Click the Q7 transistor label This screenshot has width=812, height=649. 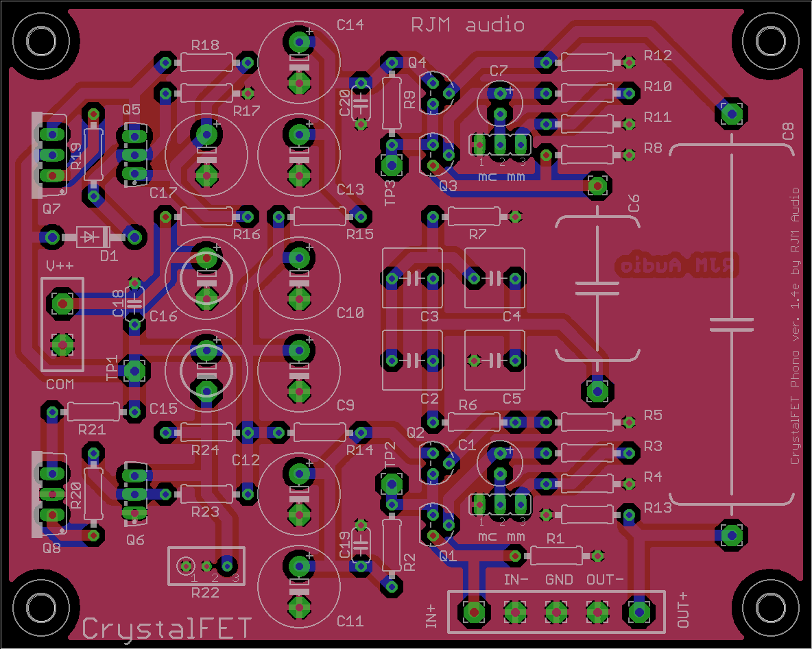[52, 208]
